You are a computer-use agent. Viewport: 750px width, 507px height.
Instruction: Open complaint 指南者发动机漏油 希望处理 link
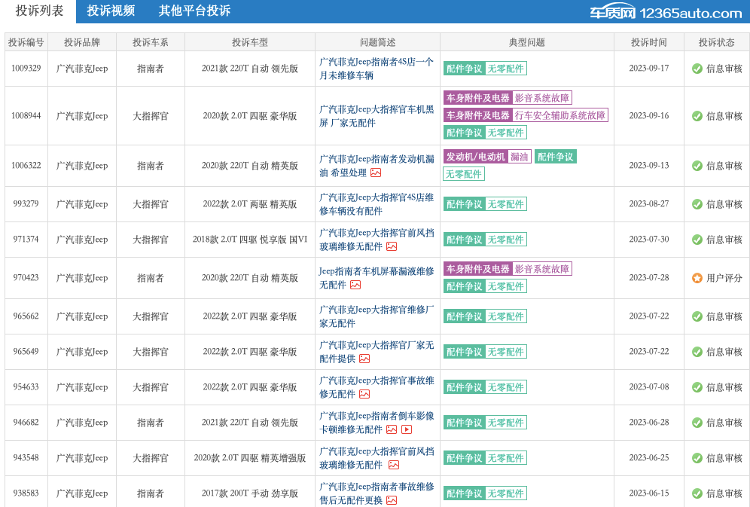(376, 165)
